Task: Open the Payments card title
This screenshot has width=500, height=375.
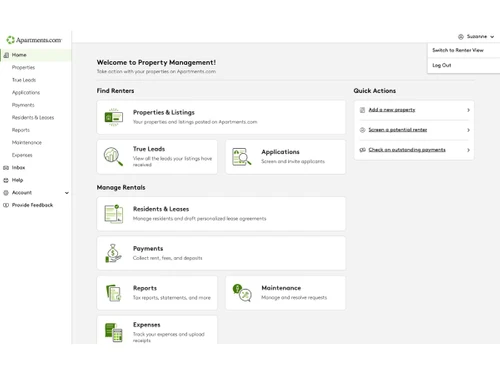Action: (x=148, y=249)
